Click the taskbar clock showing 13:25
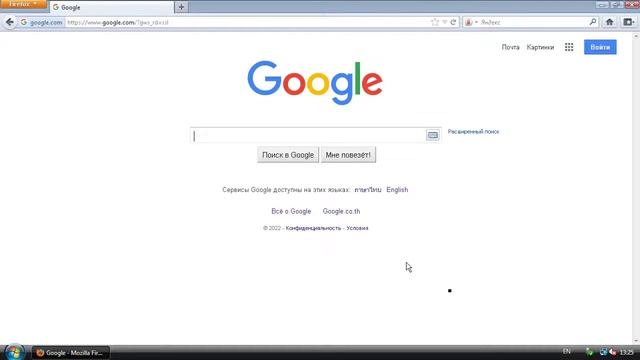 (x=627, y=352)
